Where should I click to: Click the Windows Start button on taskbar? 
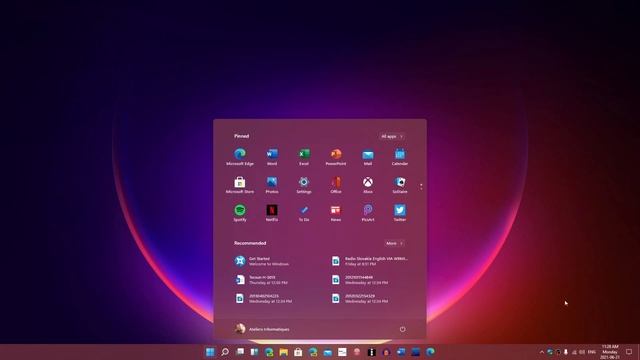pos(210,352)
